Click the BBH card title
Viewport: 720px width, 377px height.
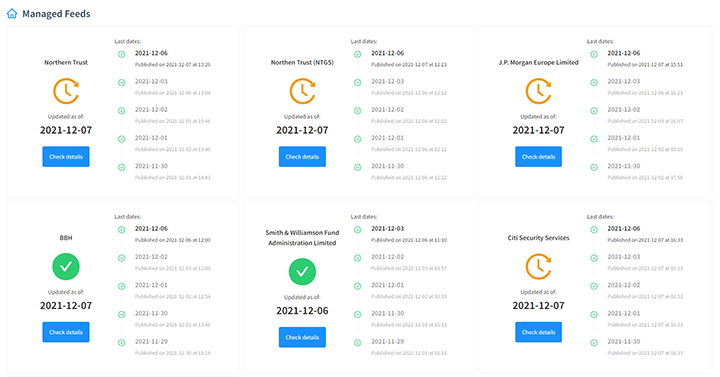[x=66, y=238]
